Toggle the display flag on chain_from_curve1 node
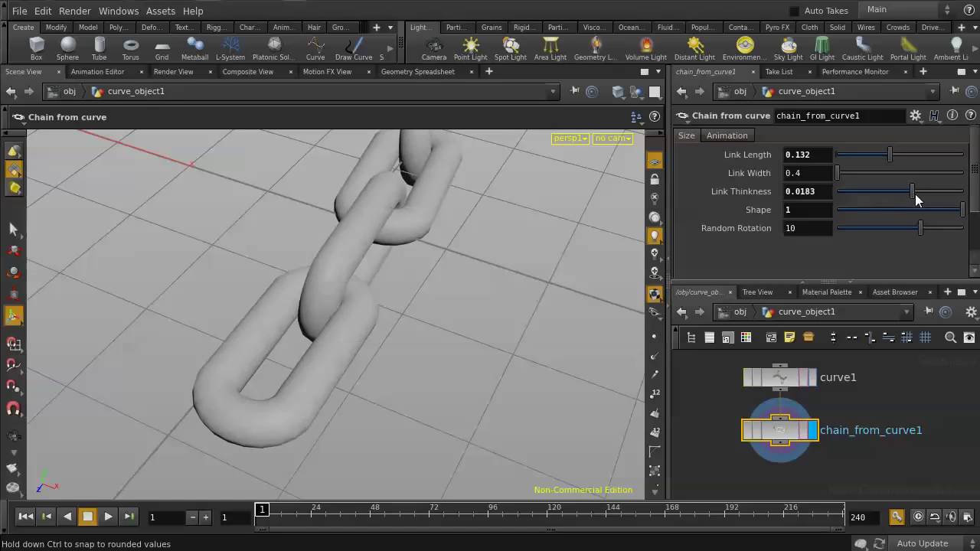 pyautogui.click(x=812, y=430)
